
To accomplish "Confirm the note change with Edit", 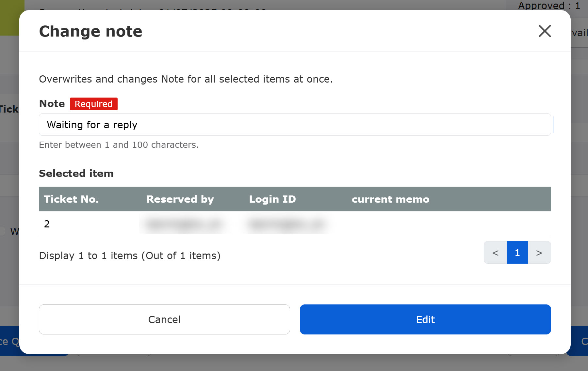I will (425, 319).
